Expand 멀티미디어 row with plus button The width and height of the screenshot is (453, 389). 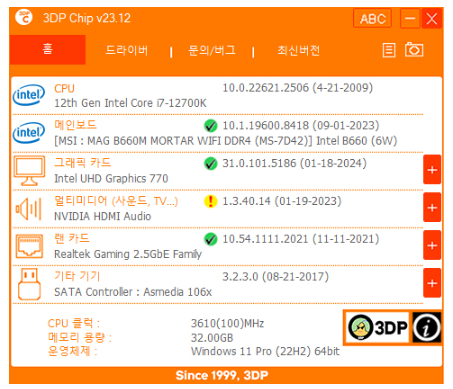tap(432, 207)
